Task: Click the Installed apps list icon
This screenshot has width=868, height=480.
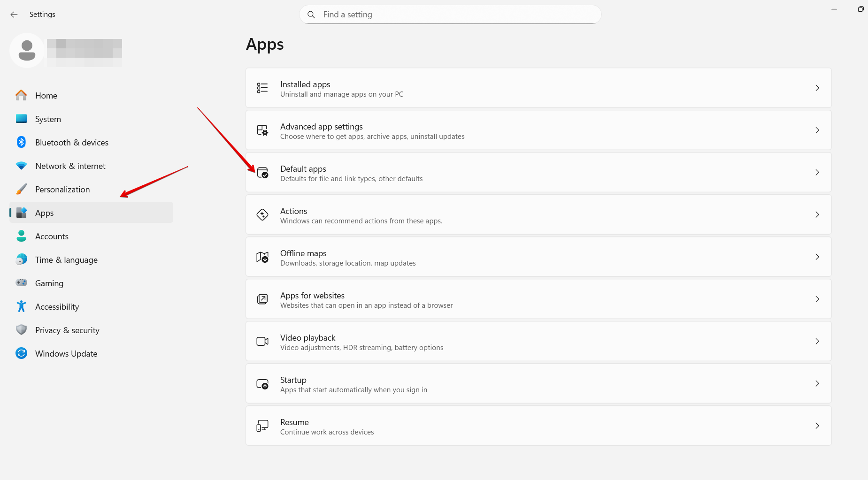Action: 262,88
